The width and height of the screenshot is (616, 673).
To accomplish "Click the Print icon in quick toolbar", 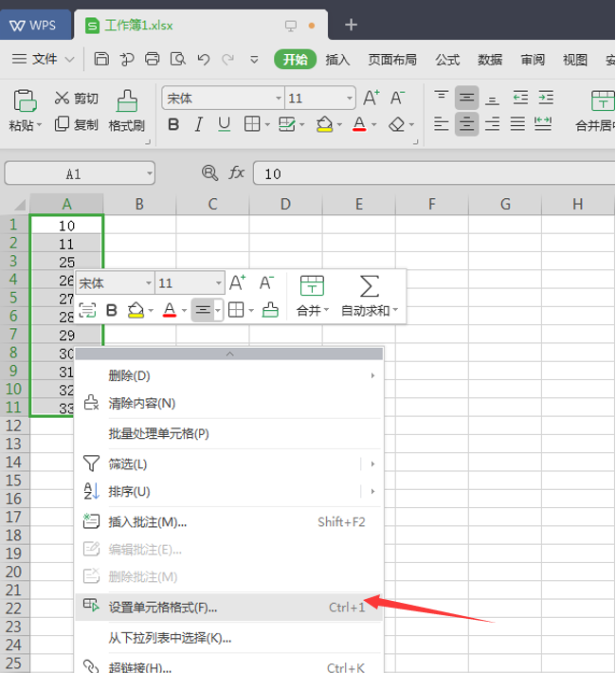I will coord(152,59).
